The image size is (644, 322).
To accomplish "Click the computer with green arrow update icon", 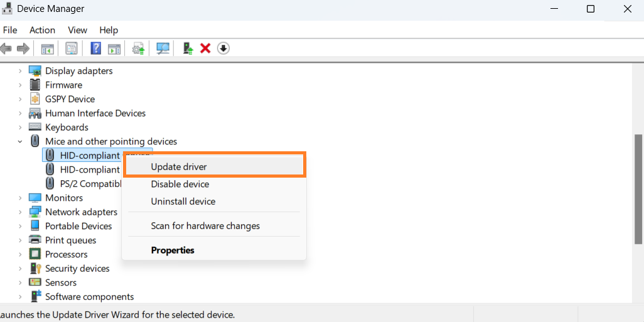I will pos(188,48).
